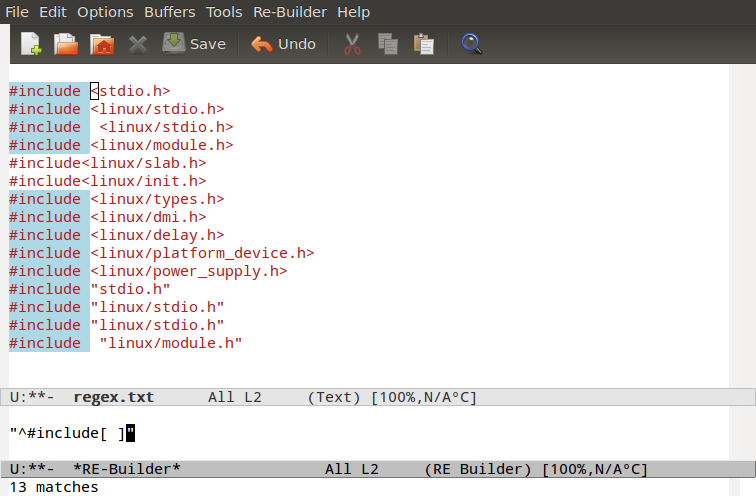Show the Tools menu
Viewport: 756px width, 496px height.
224,12
